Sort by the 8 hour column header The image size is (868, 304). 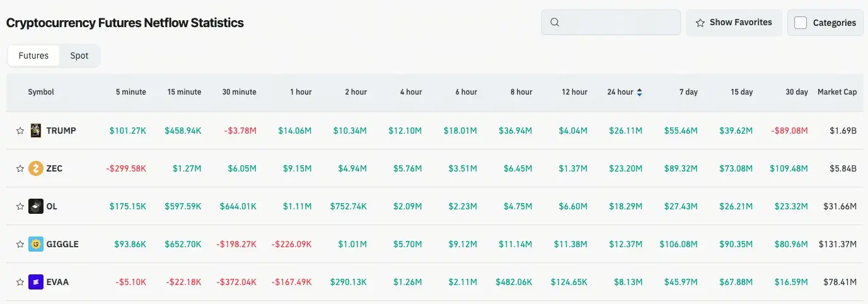coord(521,92)
